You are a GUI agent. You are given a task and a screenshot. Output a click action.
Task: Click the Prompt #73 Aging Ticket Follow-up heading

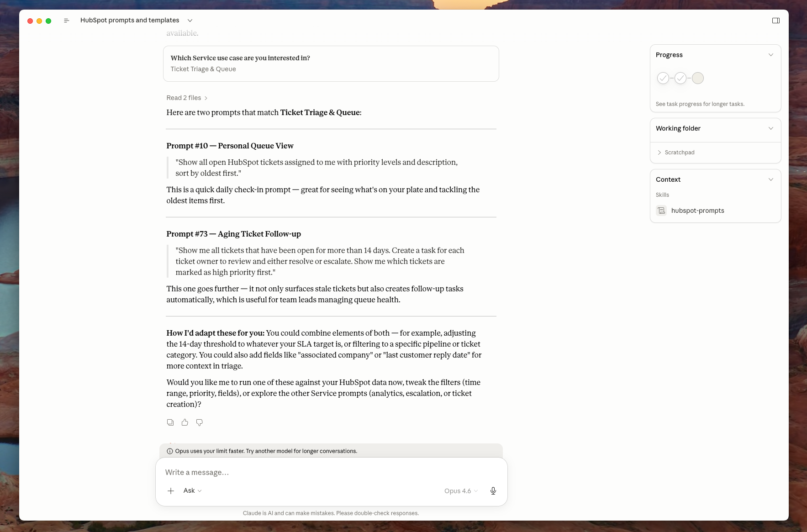(x=233, y=234)
